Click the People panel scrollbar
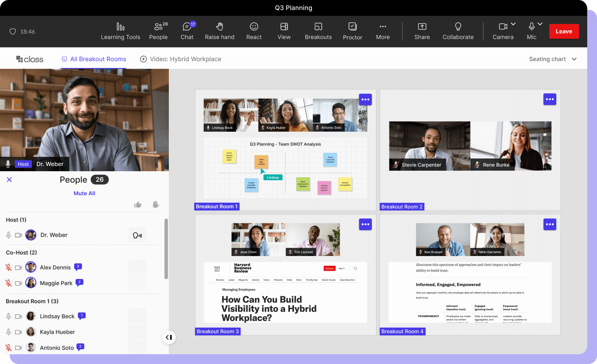Screen dimensions: 597x364 click(x=166, y=249)
